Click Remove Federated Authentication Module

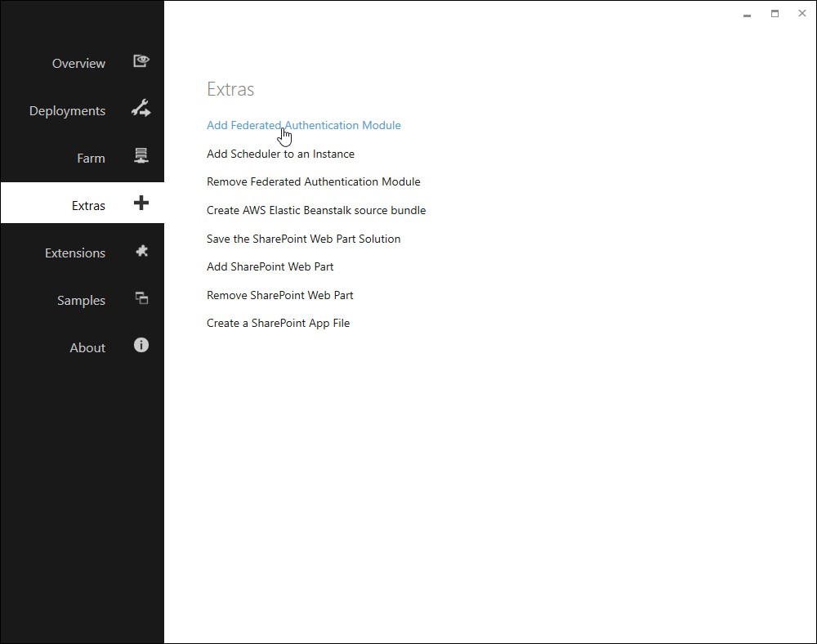[x=314, y=181]
